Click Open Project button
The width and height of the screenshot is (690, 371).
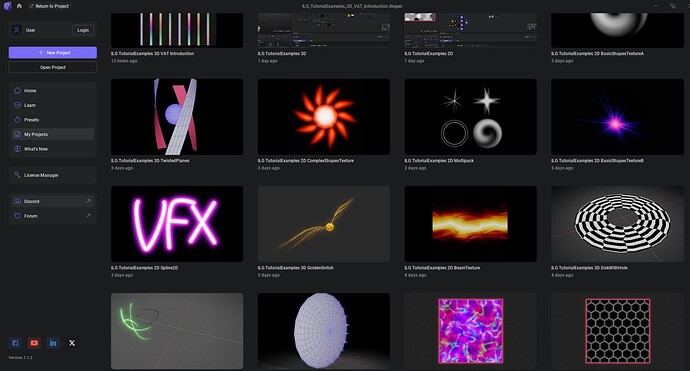click(x=53, y=67)
